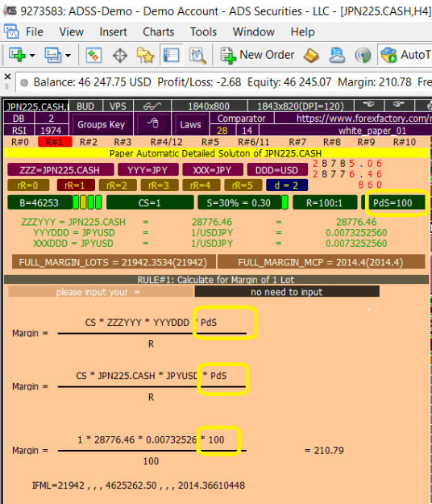Screen dimensions: 432x504
Task: Open the forexfactory.com link
Action: tap(353, 119)
